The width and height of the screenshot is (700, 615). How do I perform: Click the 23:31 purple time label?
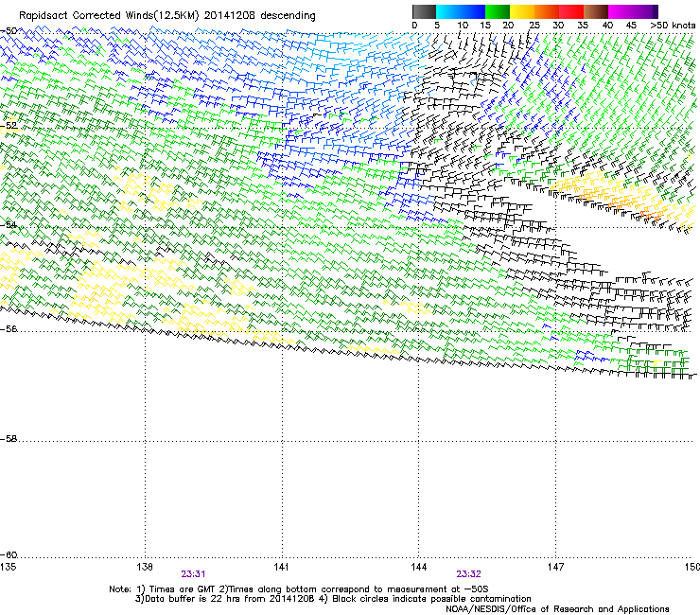pyautogui.click(x=193, y=573)
